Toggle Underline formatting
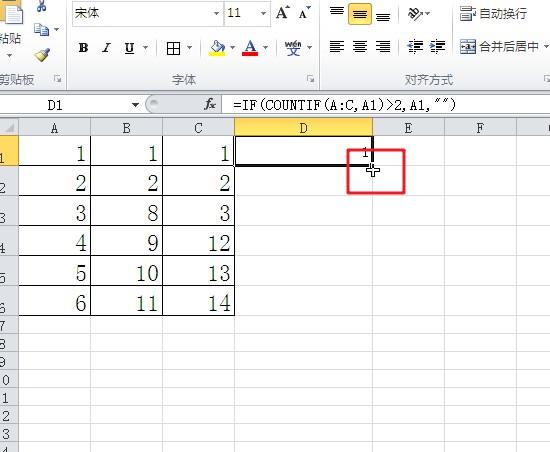Viewport: 550px width, 452px height. click(129, 47)
